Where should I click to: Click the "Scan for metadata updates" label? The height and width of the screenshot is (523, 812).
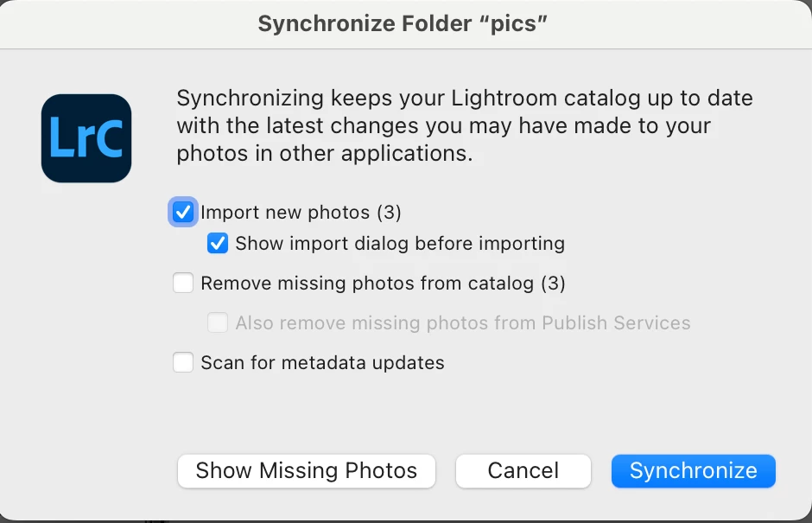(x=322, y=363)
